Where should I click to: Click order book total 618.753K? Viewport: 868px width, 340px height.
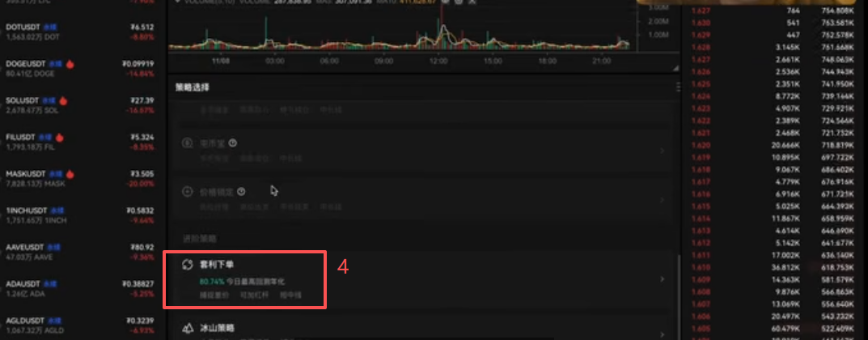(837, 267)
